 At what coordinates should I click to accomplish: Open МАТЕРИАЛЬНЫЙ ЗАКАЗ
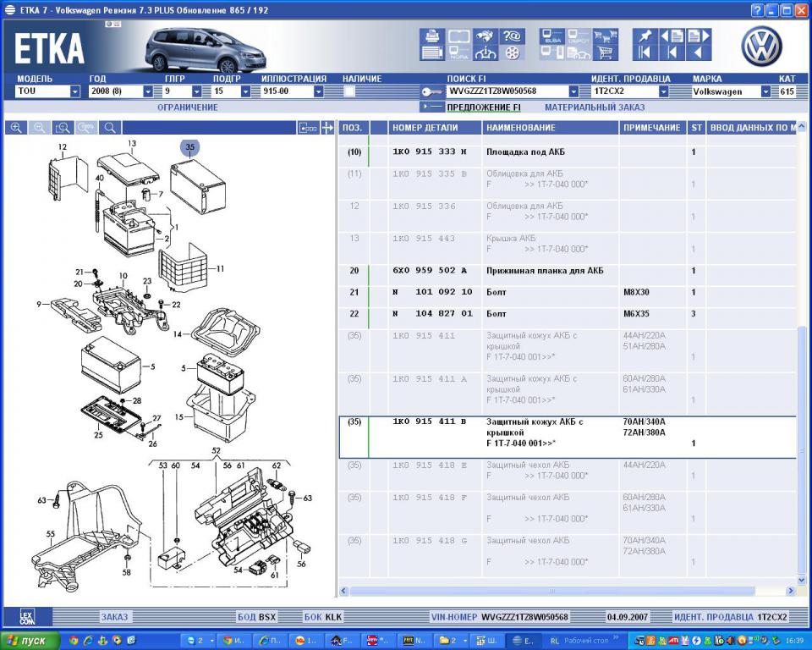pos(595,107)
